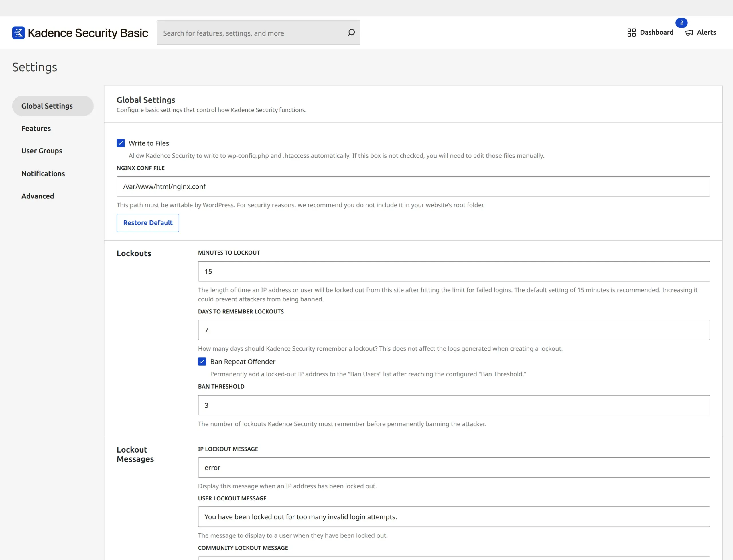Edit the Days to Remember Lockouts field

click(454, 330)
